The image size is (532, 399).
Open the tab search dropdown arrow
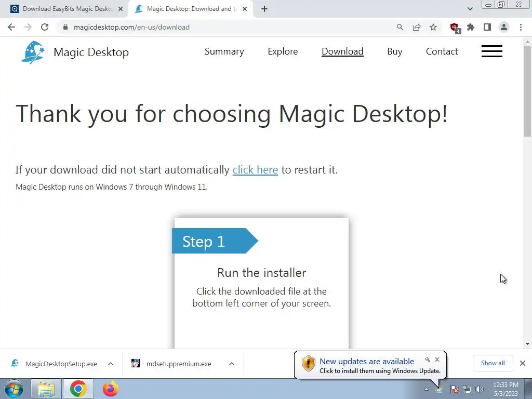tap(470, 9)
